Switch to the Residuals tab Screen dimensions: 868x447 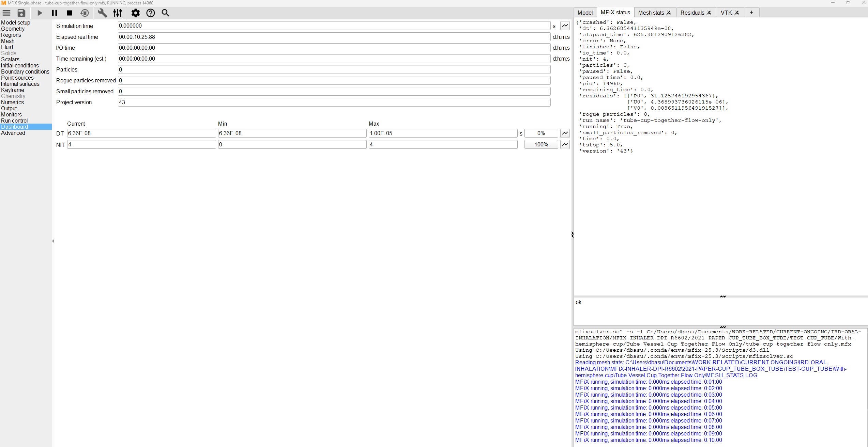point(692,13)
